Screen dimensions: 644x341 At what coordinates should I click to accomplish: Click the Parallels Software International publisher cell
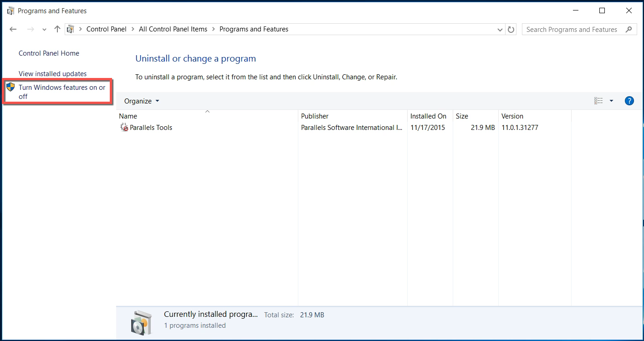(352, 128)
